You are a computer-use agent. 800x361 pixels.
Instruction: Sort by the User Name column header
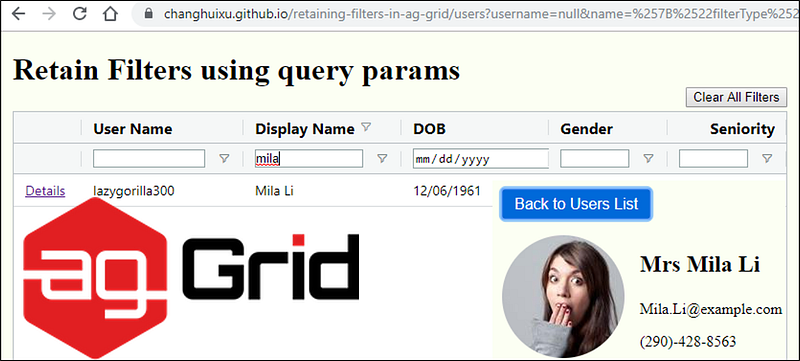[x=133, y=129]
